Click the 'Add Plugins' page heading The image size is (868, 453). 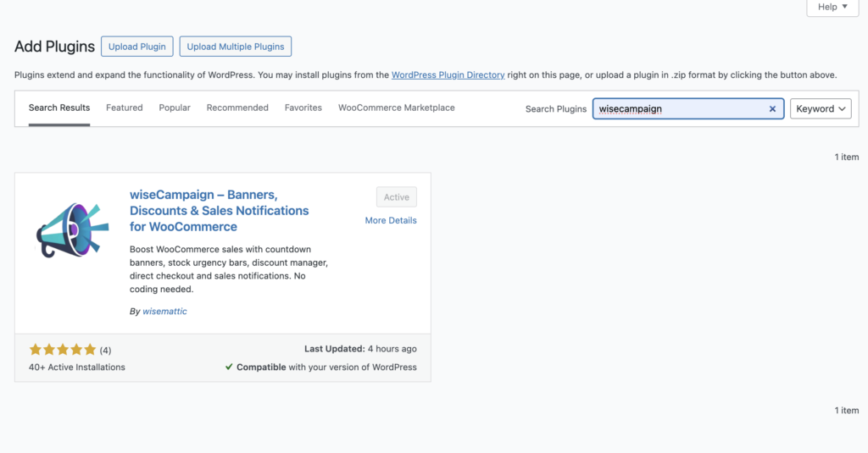(55, 47)
